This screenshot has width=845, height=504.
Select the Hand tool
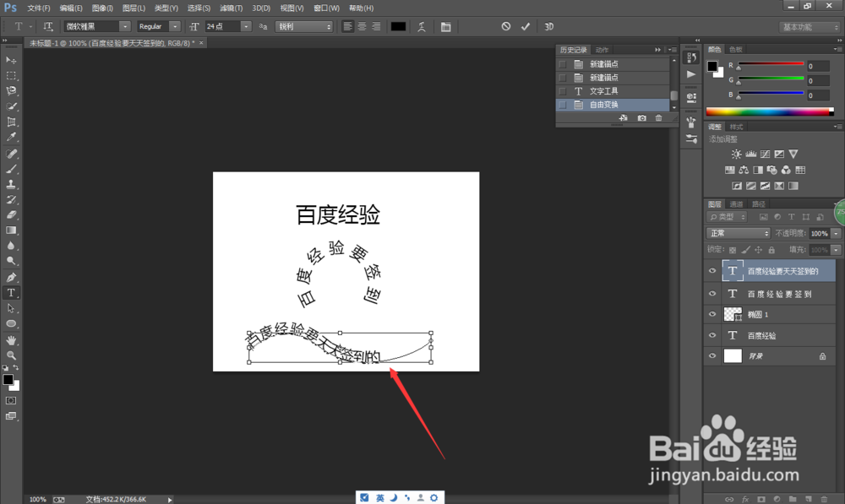(x=11, y=340)
